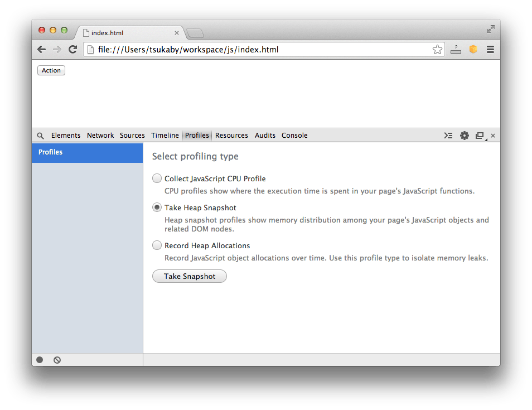
Task: Click the dock-to-side undock icon
Action: point(479,136)
